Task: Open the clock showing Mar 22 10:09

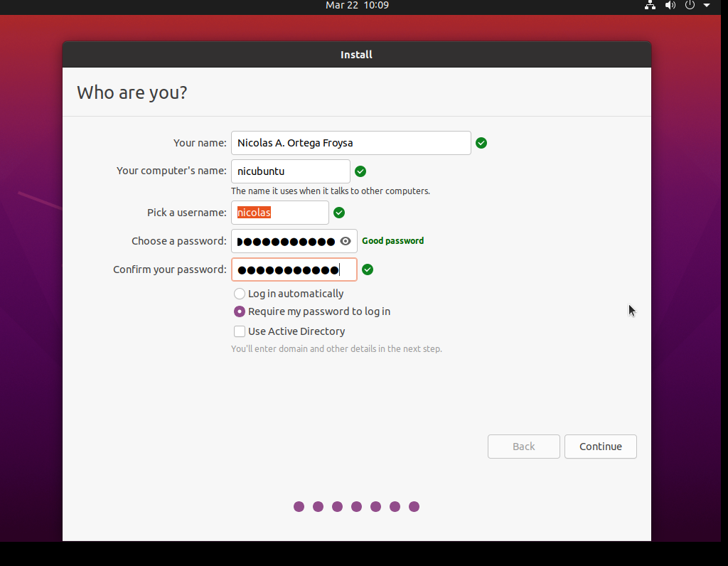Action: coord(357,5)
